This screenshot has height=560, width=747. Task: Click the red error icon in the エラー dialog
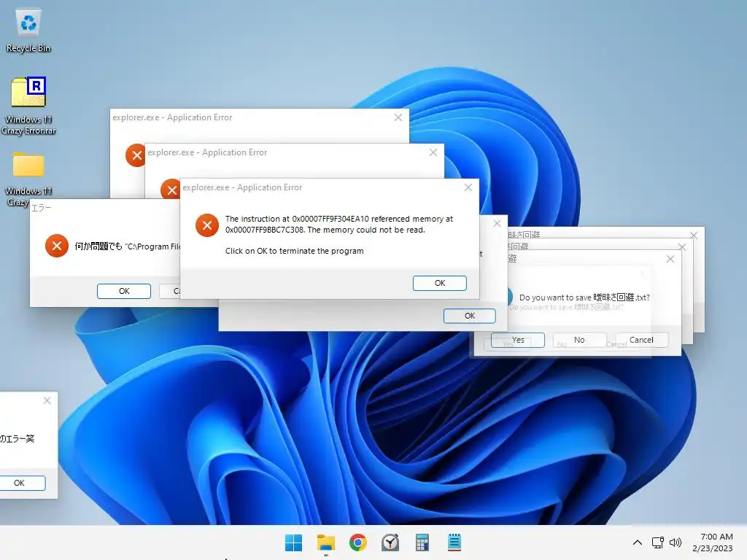(x=57, y=246)
